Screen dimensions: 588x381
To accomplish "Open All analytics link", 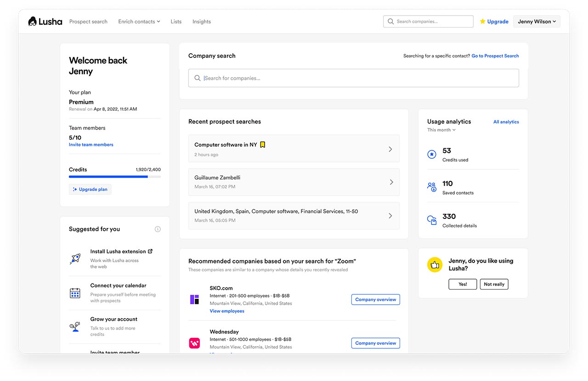I will 506,122.
